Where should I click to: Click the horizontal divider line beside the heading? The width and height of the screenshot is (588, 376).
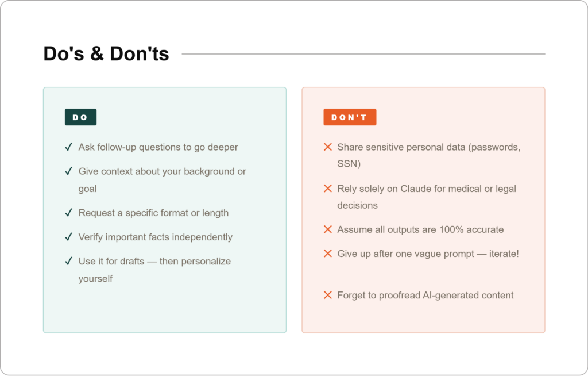363,54
